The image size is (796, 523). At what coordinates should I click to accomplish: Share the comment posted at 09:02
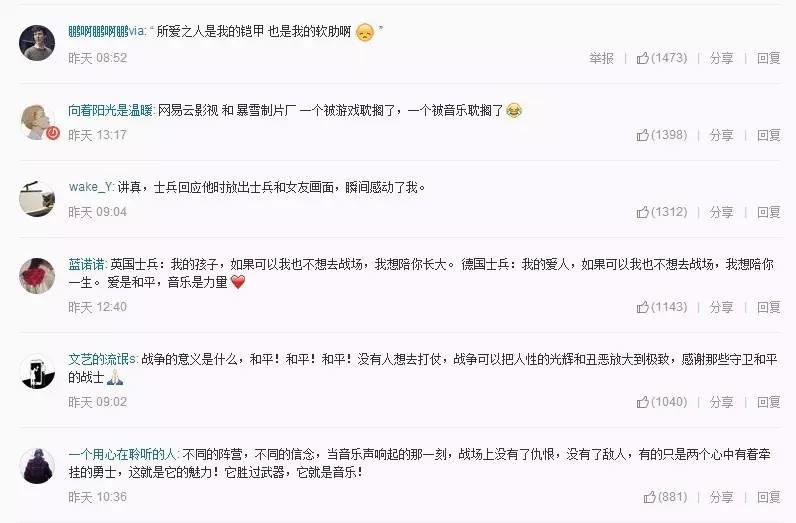pyautogui.click(x=721, y=402)
